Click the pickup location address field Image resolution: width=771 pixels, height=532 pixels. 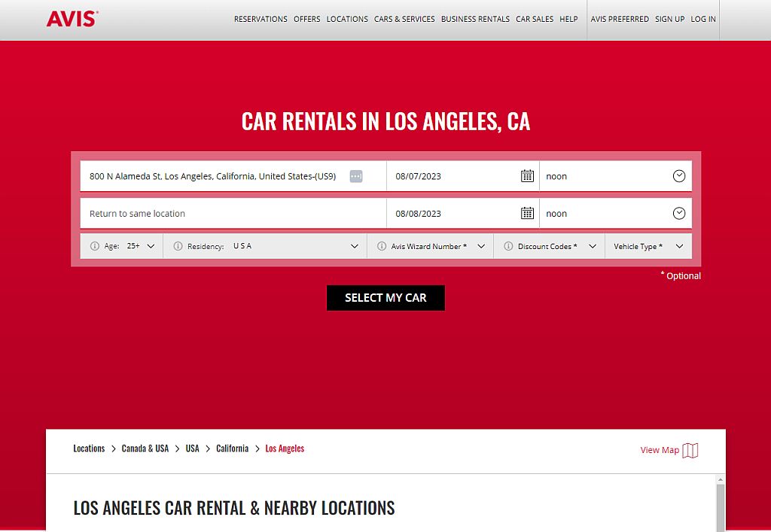click(x=211, y=176)
